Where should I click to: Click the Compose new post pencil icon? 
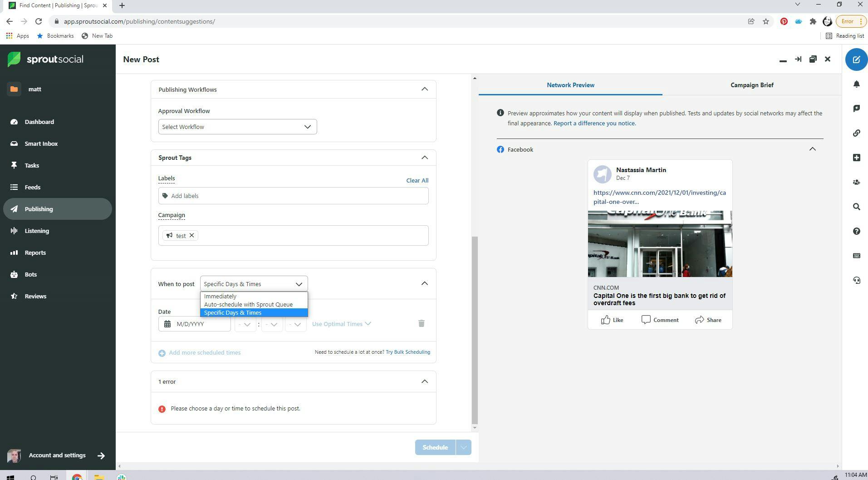point(856,59)
